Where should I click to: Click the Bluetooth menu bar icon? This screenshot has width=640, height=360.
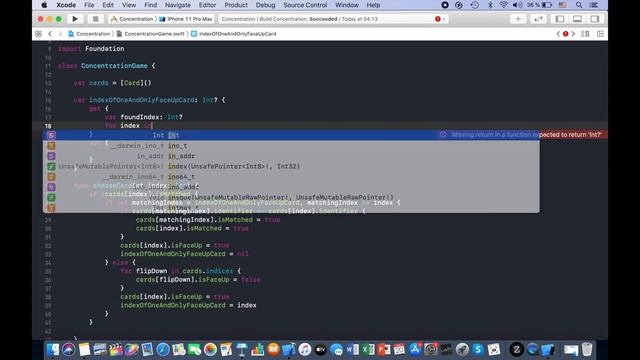(x=490, y=5)
